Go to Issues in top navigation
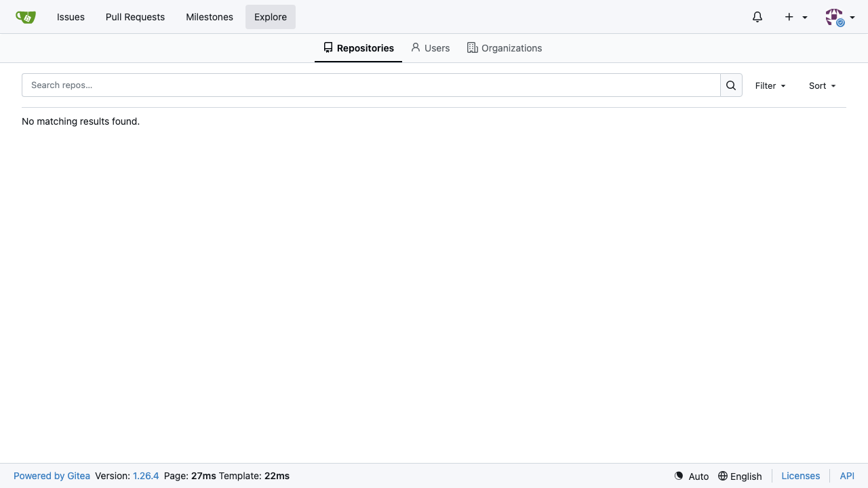The height and width of the screenshot is (488, 868). click(71, 17)
